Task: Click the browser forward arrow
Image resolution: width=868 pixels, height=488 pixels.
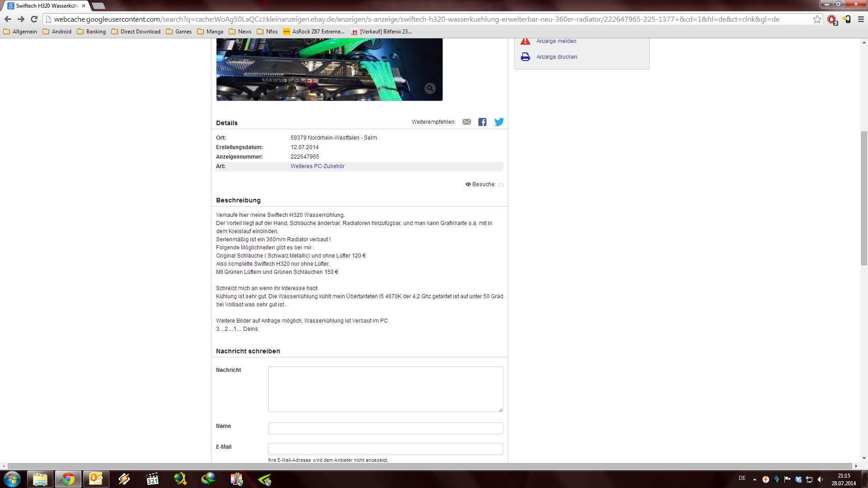Action: tap(21, 19)
